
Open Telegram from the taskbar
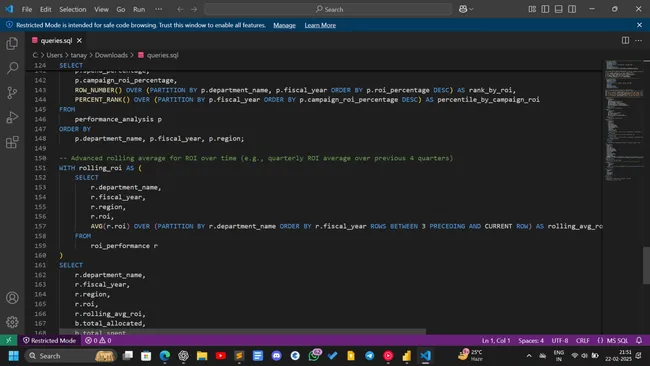click(x=369, y=356)
